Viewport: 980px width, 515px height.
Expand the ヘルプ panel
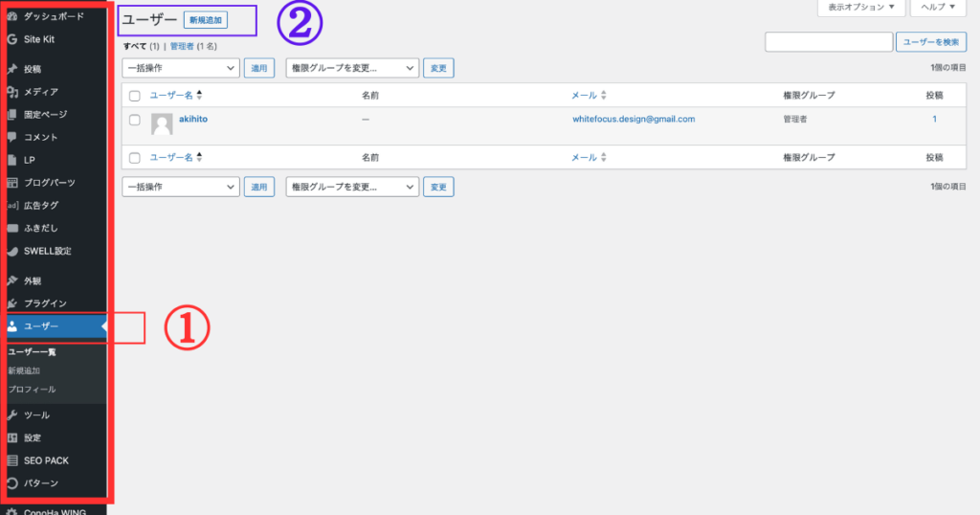point(938,8)
